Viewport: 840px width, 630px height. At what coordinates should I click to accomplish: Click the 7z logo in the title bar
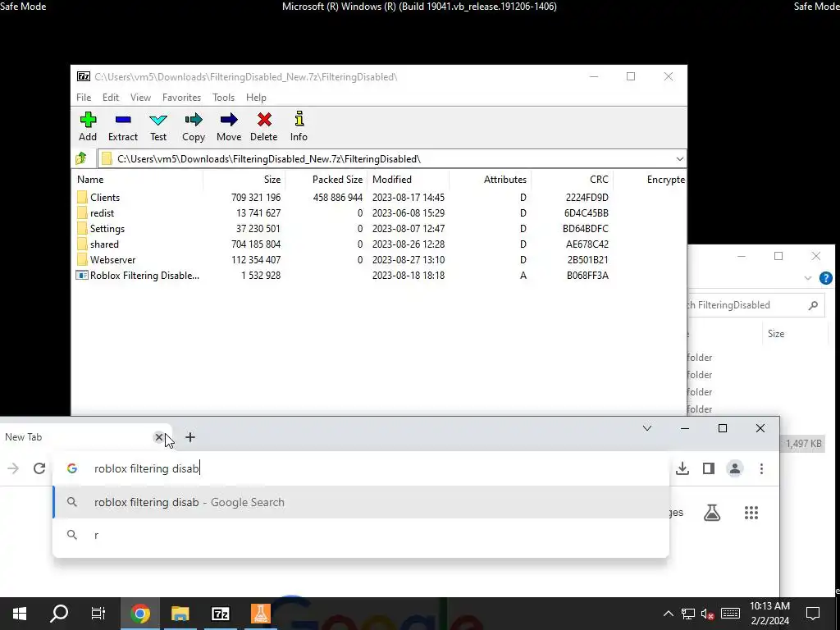click(x=84, y=76)
